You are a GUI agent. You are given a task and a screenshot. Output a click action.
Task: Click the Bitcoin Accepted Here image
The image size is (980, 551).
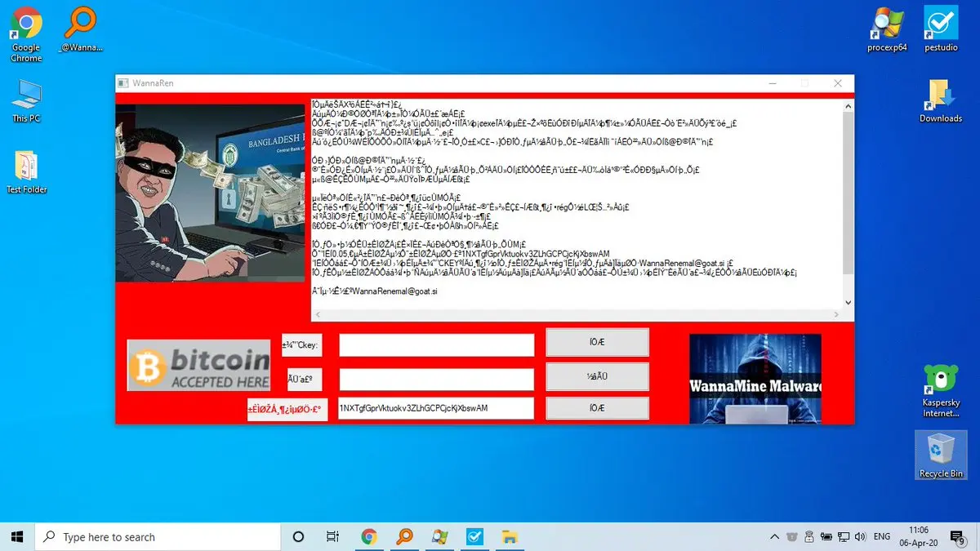click(x=198, y=365)
